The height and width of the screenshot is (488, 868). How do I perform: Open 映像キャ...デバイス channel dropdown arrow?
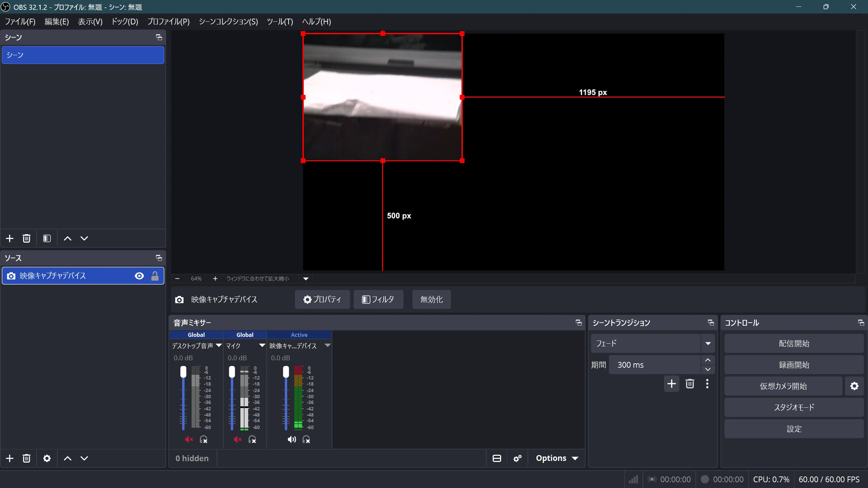pyautogui.click(x=328, y=345)
